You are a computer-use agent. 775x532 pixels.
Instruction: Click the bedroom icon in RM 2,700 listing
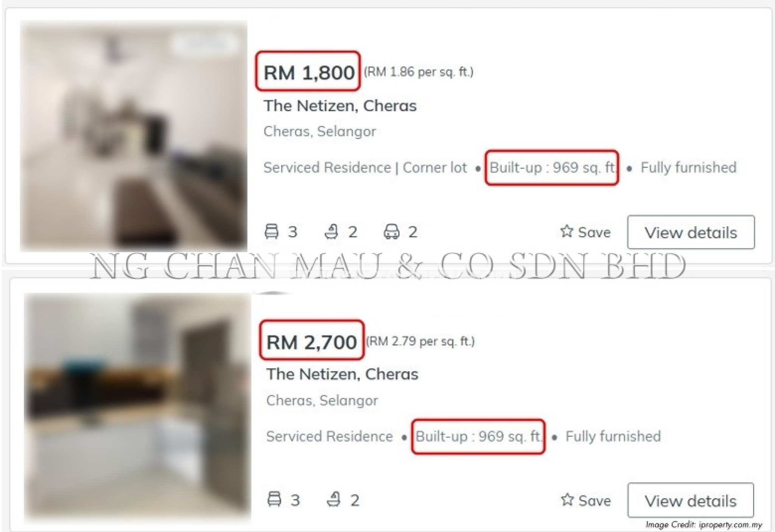274,499
